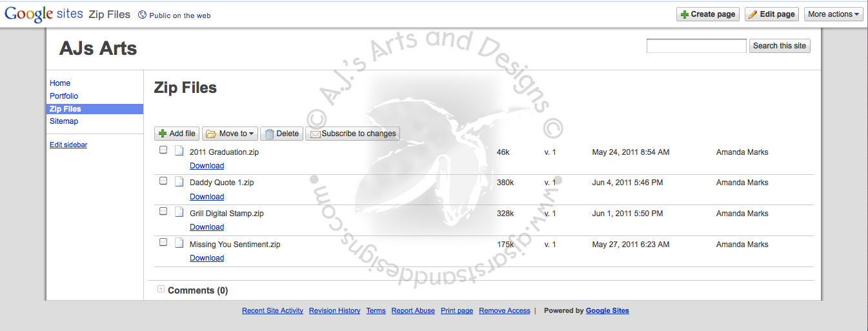
Task: Check the box for 2011 Graduation.zip
Action: (163, 150)
